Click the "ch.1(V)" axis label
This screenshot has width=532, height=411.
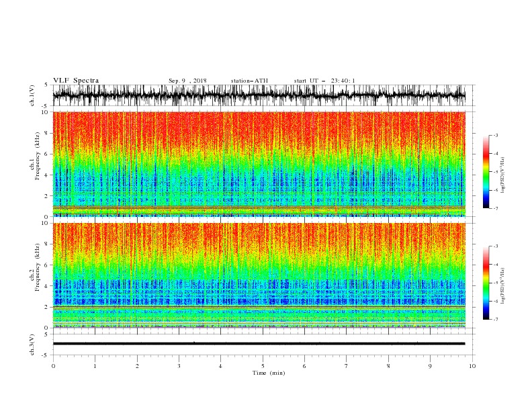pyautogui.click(x=32, y=95)
